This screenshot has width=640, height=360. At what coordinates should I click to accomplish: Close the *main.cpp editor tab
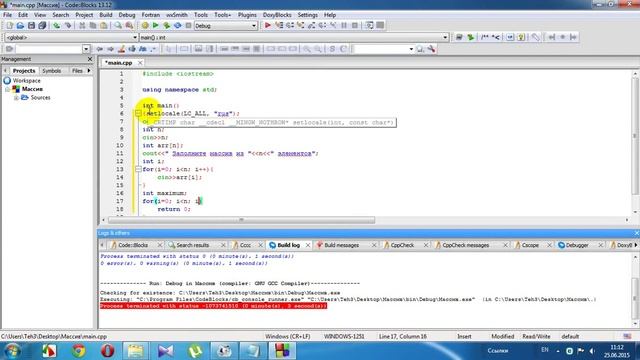[x=140, y=63]
